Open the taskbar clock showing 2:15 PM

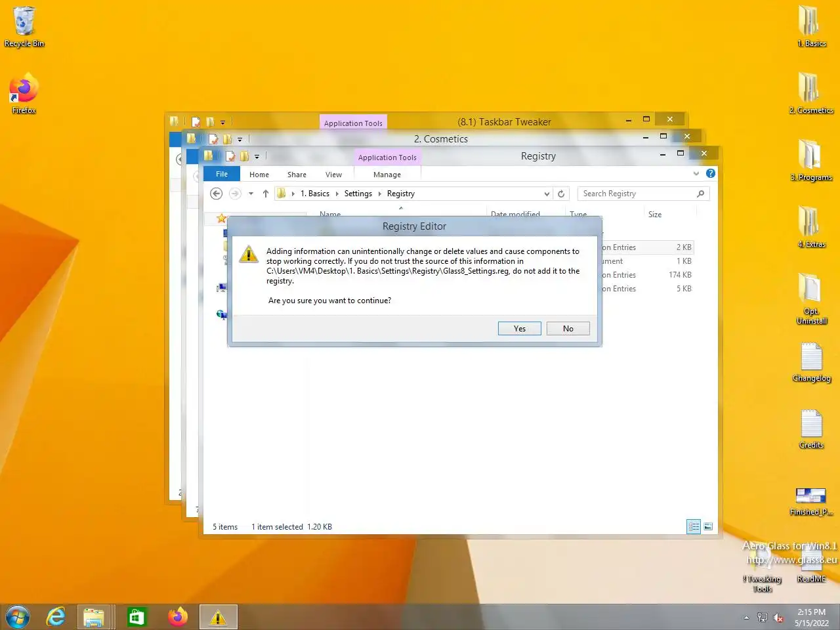pos(812,618)
